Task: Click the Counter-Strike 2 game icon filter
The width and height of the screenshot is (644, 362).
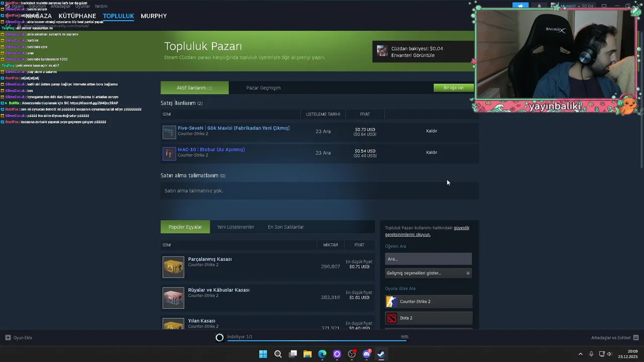Action: click(x=391, y=302)
